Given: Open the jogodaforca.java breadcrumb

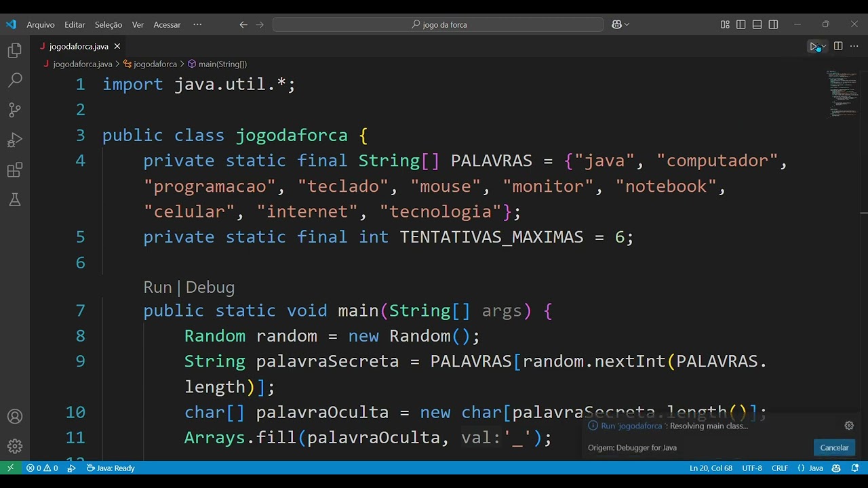Looking at the screenshot, I should (83, 64).
